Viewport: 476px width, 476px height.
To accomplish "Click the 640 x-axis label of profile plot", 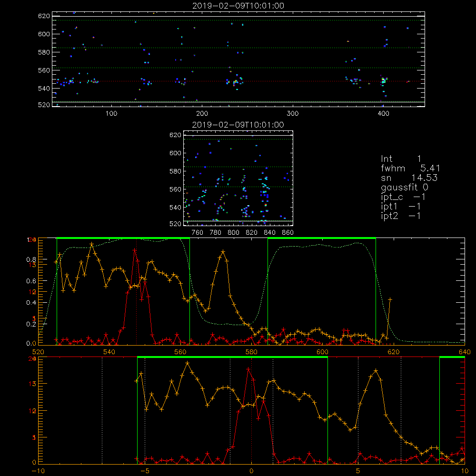I will [x=465, y=352].
